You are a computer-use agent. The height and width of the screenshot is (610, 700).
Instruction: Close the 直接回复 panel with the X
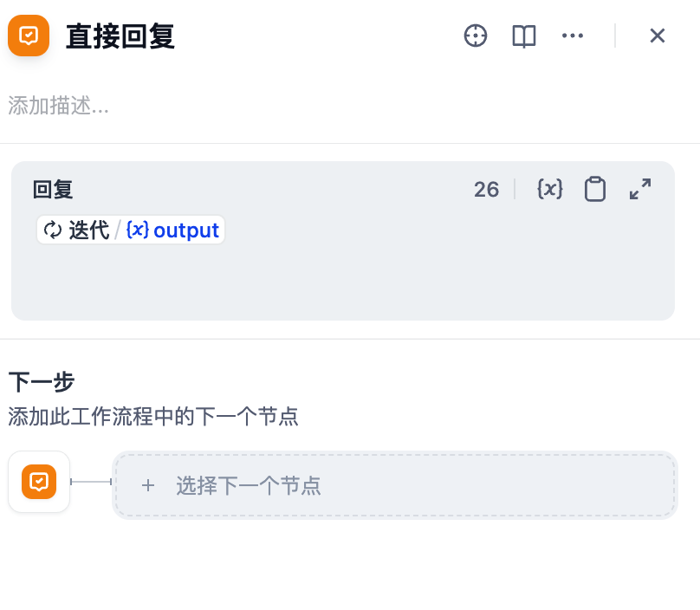[x=658, y=36]
